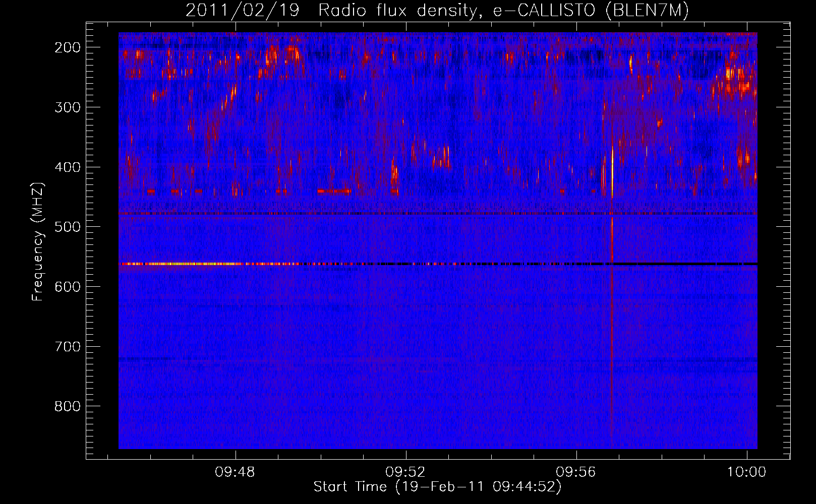Viewport: 816px width, 504px height.
Task: Click the 09:56 time tick label
Action: click(576, 472)
